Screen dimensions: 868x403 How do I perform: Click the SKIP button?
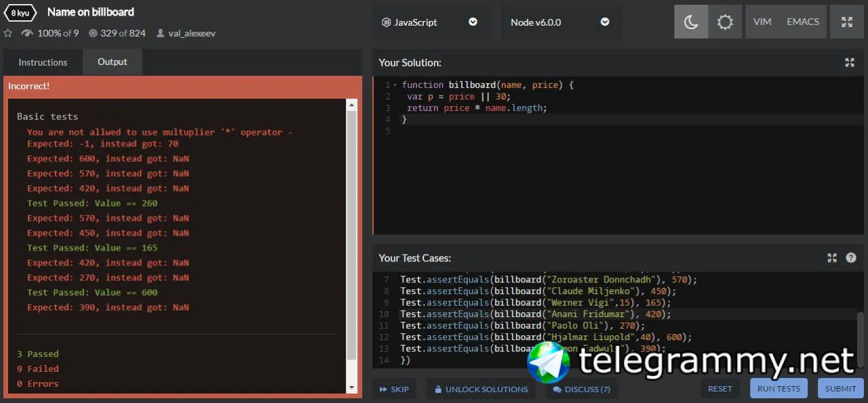pos(394,389)
